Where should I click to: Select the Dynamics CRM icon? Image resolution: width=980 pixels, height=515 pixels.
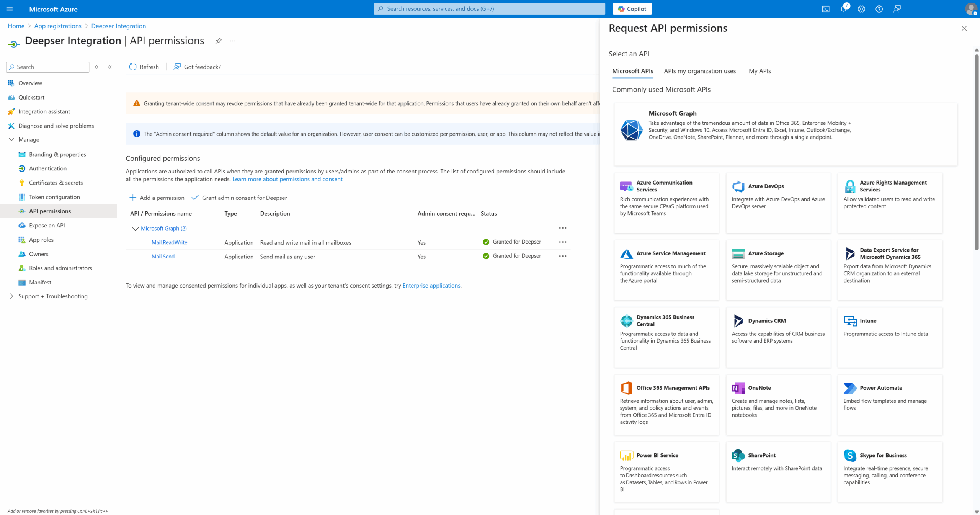pyautogui.click(x=738, y=321)
